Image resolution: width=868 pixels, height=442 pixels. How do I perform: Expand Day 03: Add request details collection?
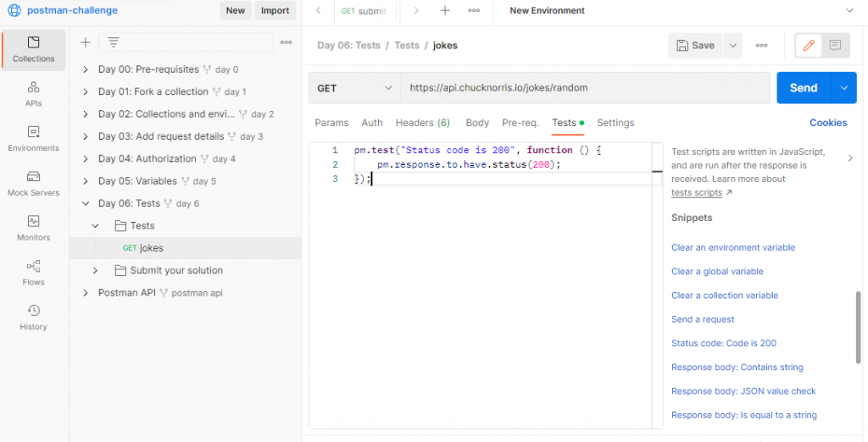tap(86, 136)
